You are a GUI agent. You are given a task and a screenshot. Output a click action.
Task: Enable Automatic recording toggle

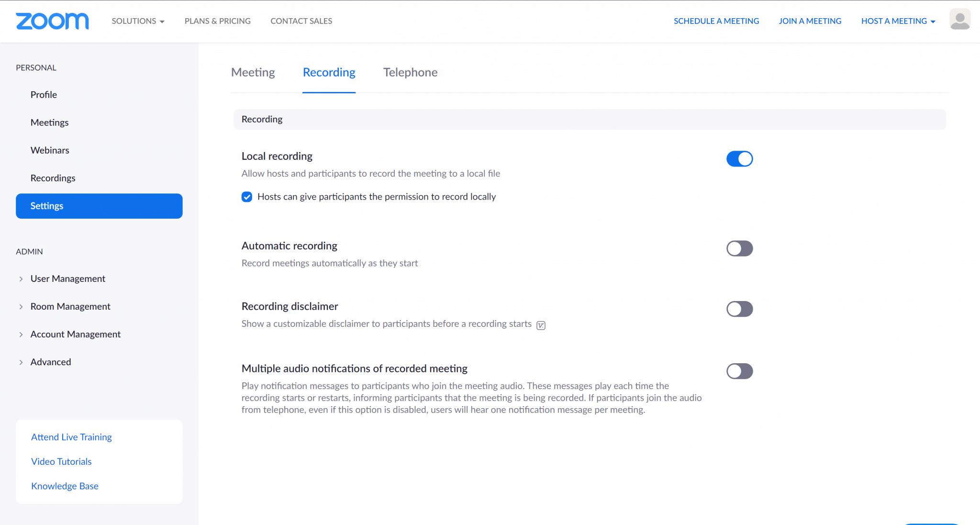coord(739,248)
